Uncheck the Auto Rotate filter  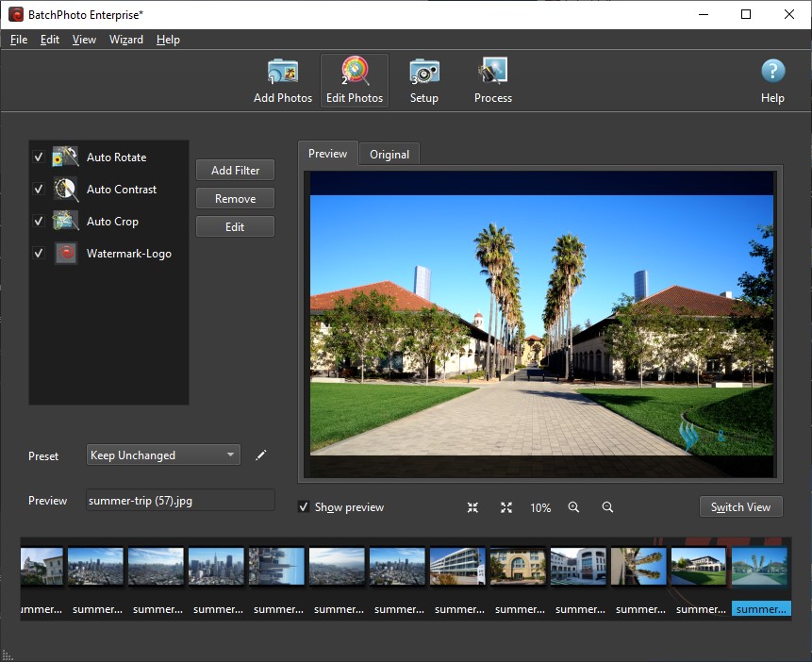point(39,157)
